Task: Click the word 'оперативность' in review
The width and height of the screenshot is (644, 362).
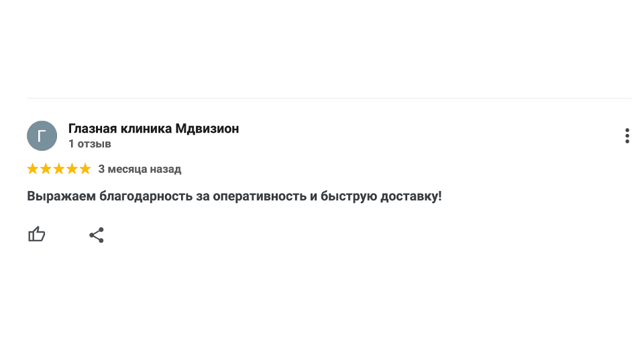Action: tap(260, 196)
